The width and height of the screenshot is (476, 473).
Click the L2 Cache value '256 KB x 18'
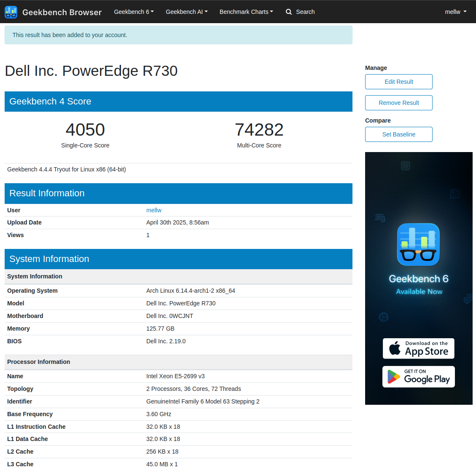tap(162, 452)
